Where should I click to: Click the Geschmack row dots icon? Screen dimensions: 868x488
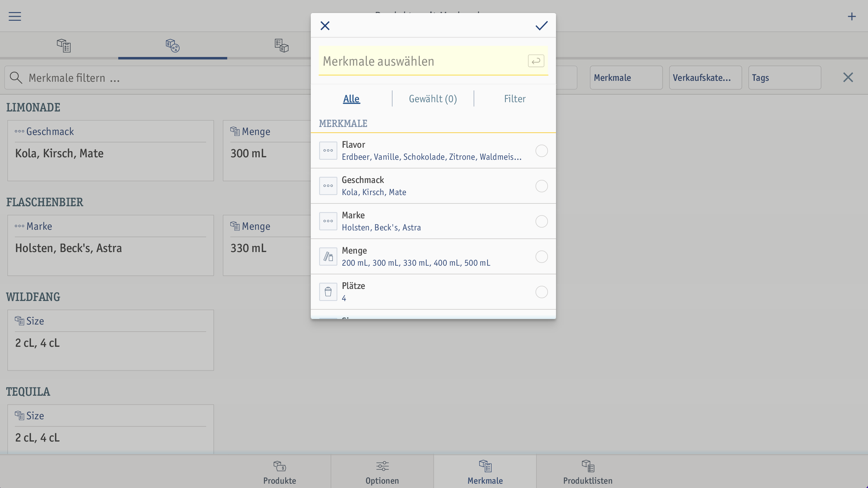[328, 186]
